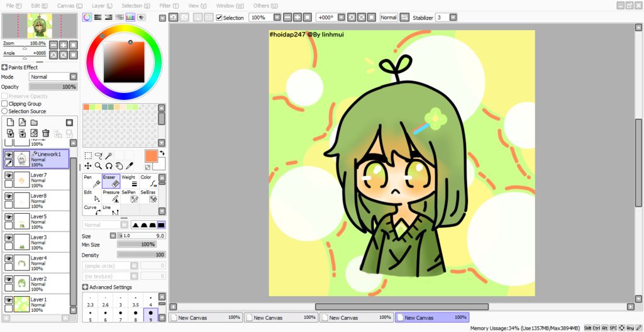Create a new normal layer
This screenshot has width=644, height=332.
point(11,123)
